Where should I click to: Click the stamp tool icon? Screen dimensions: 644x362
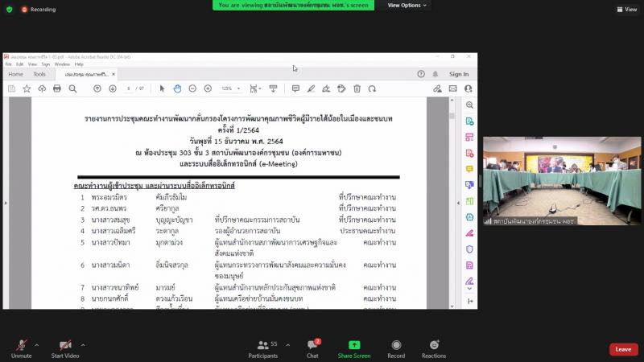pos(341,88)
